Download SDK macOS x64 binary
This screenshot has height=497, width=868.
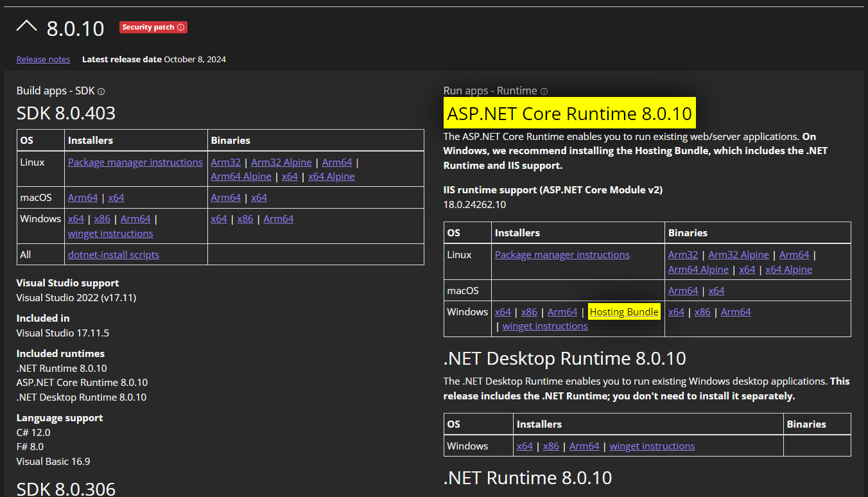pyautogui.click(x=259, y=198)
